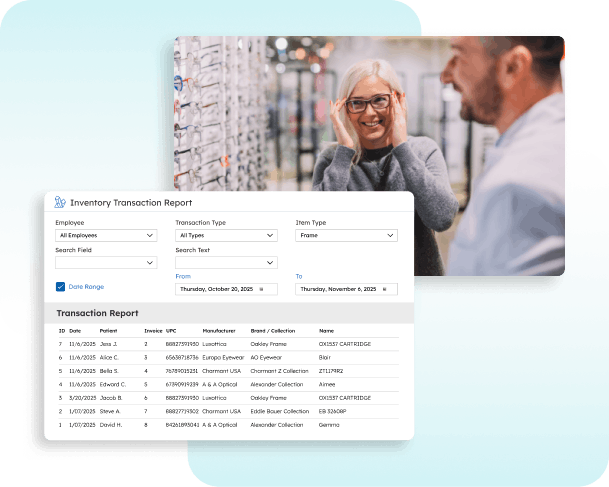Viewport: 609px width, 487px height.
Task: Click the Date Range label text
Action: click(x=85, y=287)
